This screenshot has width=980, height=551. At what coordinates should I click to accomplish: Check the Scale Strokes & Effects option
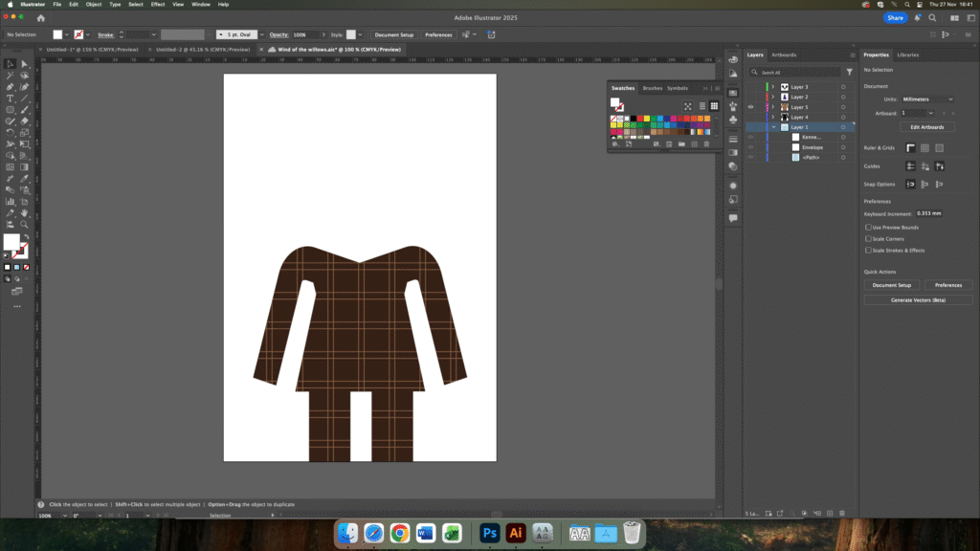pyautogui.click(x=868, y=250)
